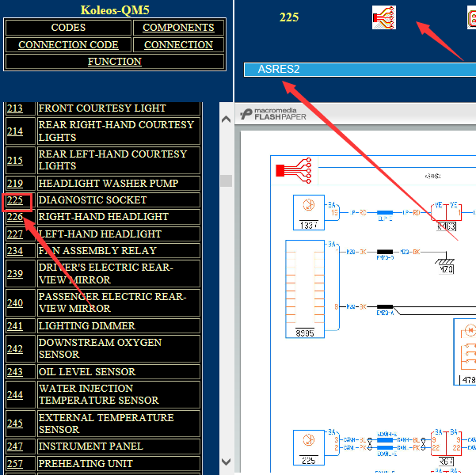Open code 244 Water Injection Temperature Sensor
The width and height of the screenshot is (476, 475).
[x=15, y=394]
